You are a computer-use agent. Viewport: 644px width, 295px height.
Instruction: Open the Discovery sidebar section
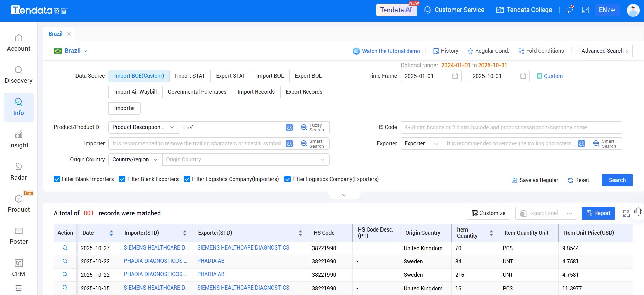coord(19,75)
